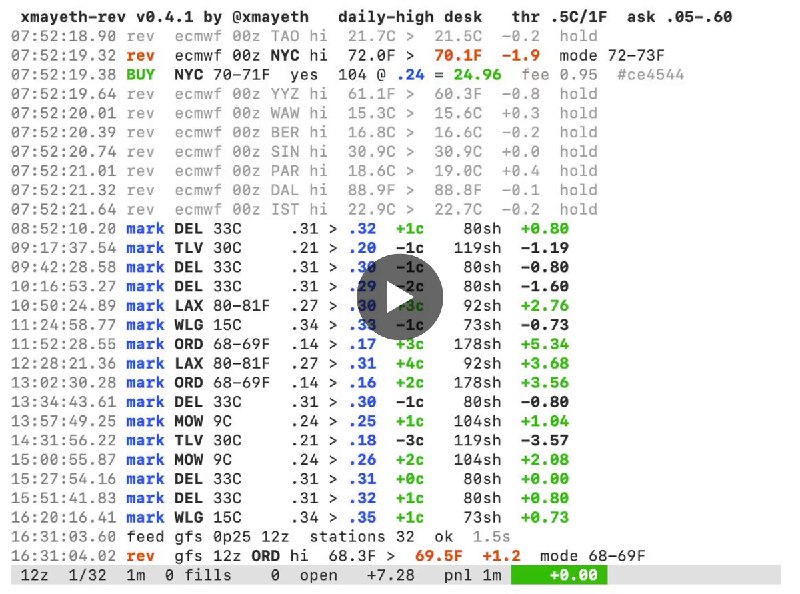Click the red "+1.2" revision delta
800x594 pixels.
pyautogui.click(x=502, y=556)
